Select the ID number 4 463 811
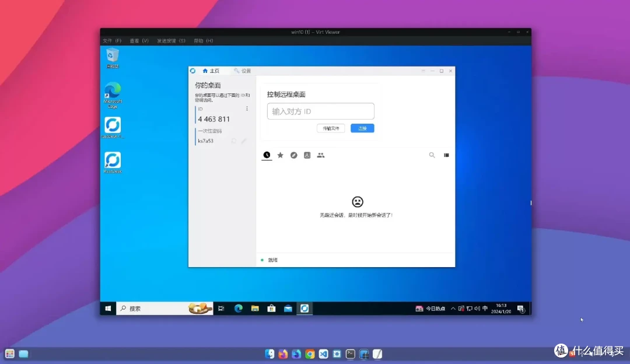 214,119
